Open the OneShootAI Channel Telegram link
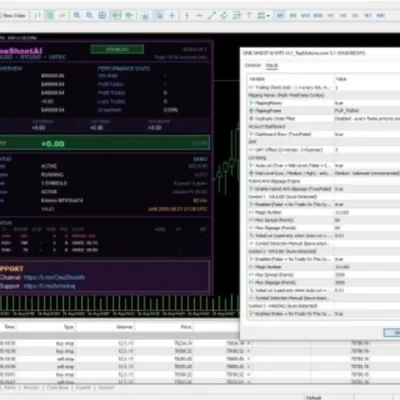 coord(54,277)
